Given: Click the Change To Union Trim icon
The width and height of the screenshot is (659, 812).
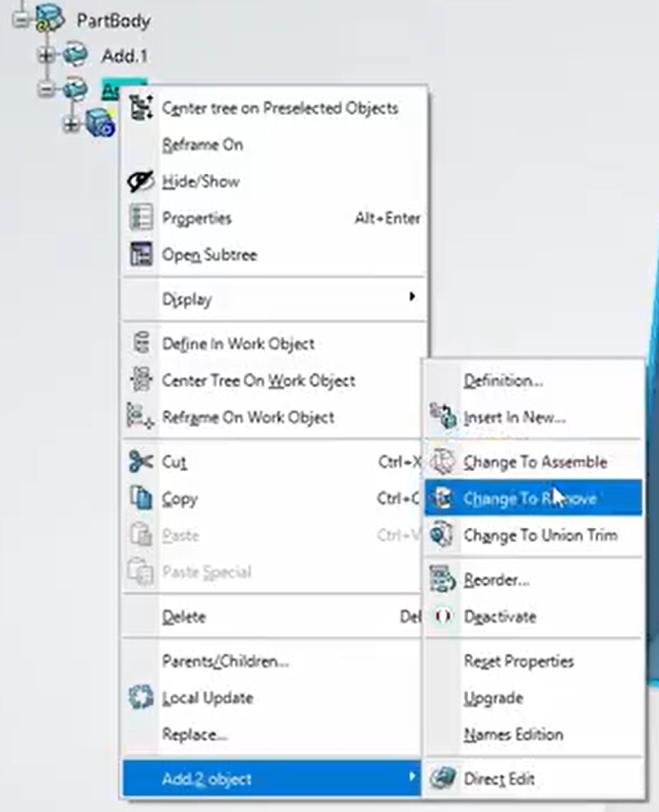Looking at the screenshot, I should (x=442, y=535).
